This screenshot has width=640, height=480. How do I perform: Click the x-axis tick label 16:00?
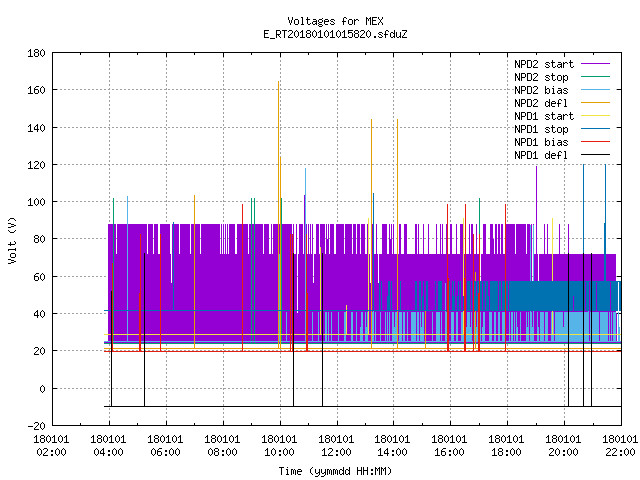(x=449, y=452)
